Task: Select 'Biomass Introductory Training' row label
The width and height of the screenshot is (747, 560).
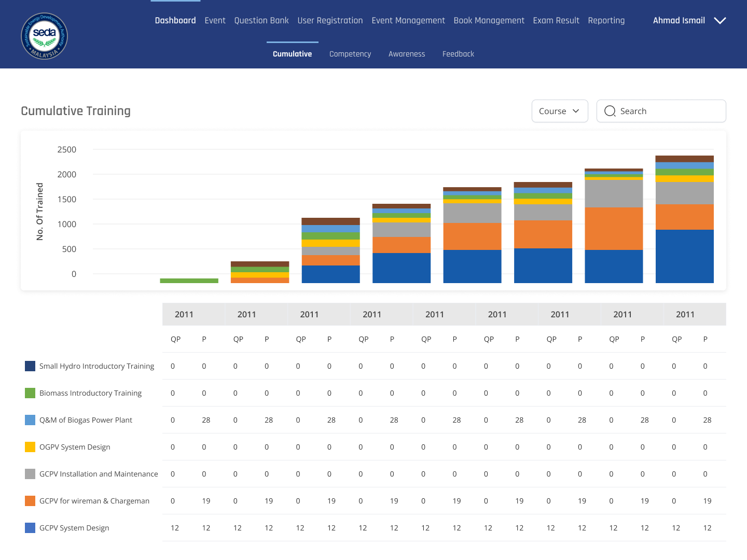Action: [90, 393]
